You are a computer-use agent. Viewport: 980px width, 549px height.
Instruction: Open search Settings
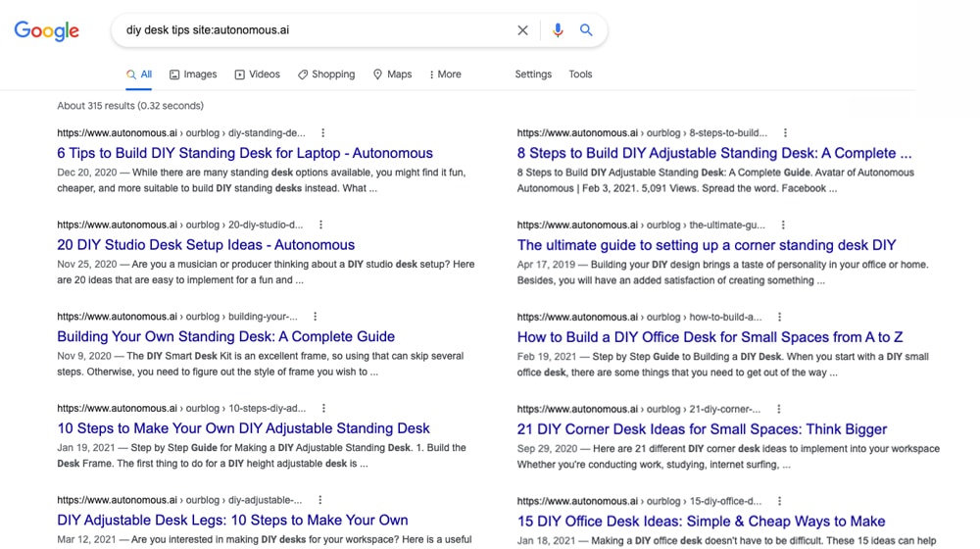click(533, 75)
